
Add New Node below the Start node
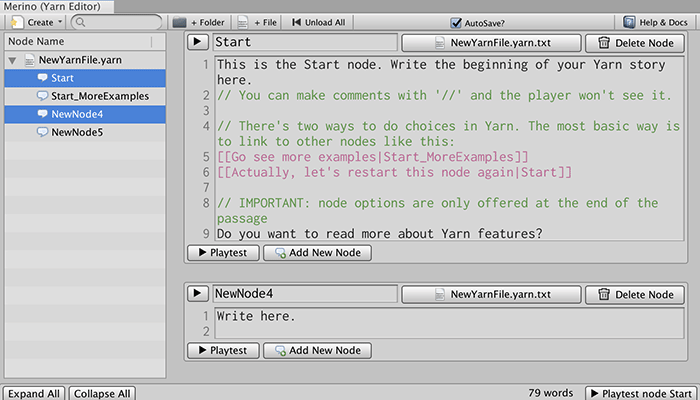(x=318, y=253)
